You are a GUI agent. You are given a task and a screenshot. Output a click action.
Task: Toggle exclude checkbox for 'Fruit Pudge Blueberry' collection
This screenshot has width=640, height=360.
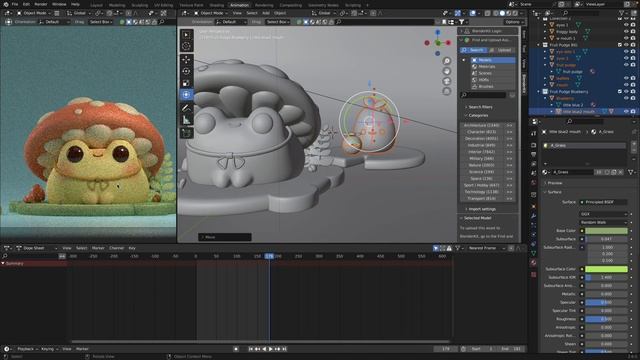click(620, 91)
